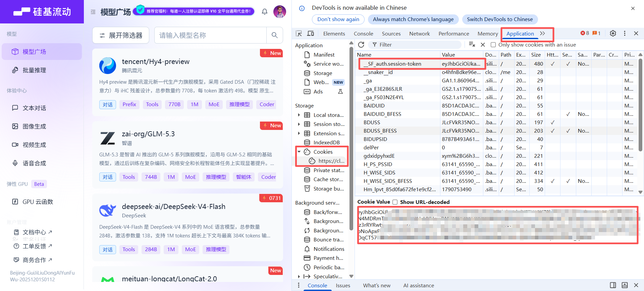The height and width of the screenshot is (291, 644).
Task: Open the 展开筛选器 filter button
Action: [x=121, y=35]
